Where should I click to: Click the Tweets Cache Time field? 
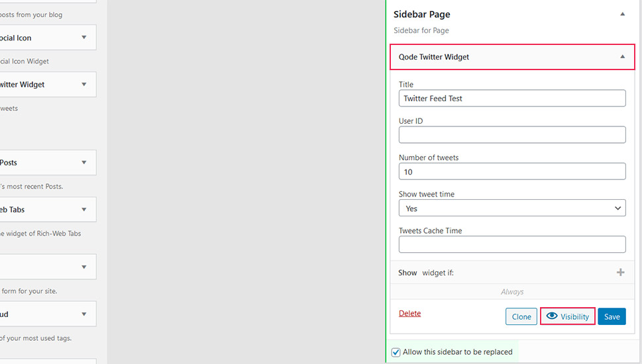point(512,244)
